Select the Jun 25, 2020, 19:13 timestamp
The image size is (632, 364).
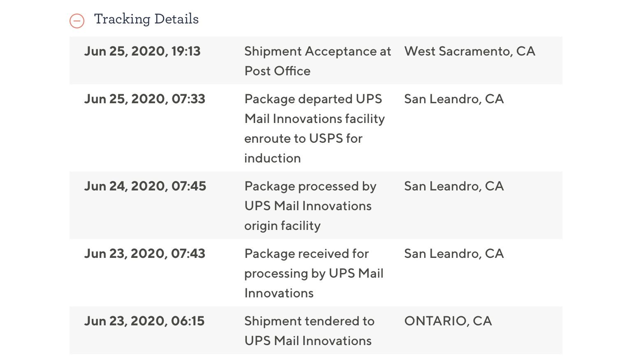tap(142, 51)
